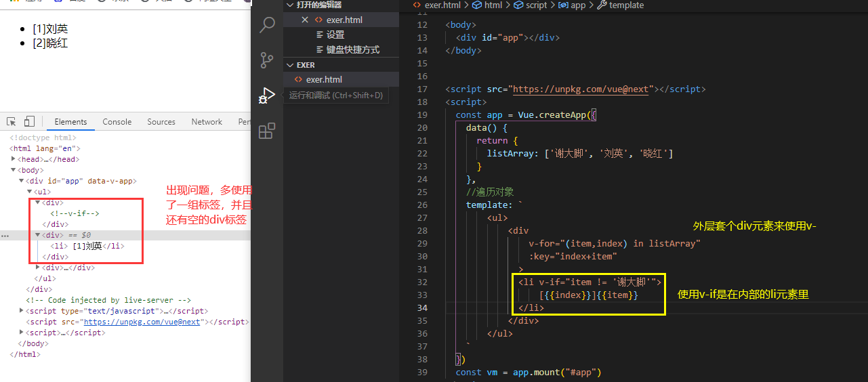Collapse the selected div == $0 node

coord(38,235)
